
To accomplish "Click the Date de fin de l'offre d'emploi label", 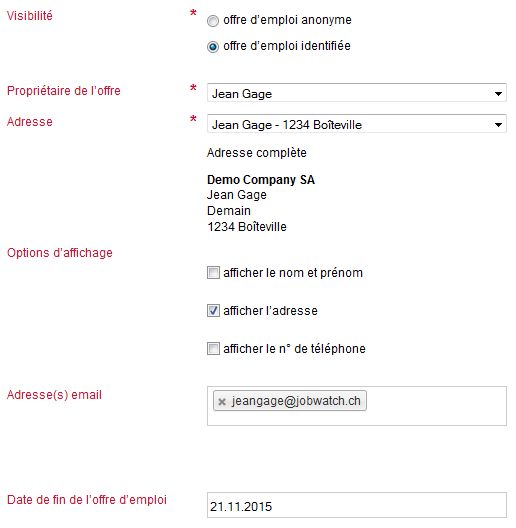I will point(87,499).
